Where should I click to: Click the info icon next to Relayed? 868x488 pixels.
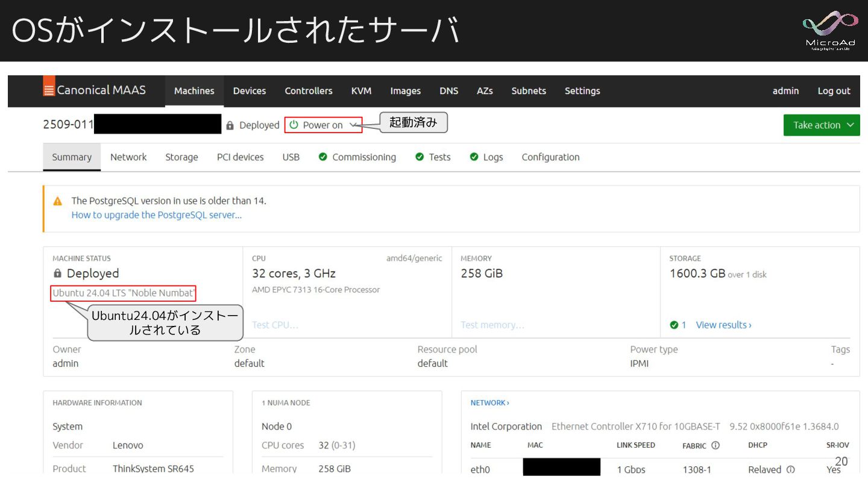click(790, 469)
